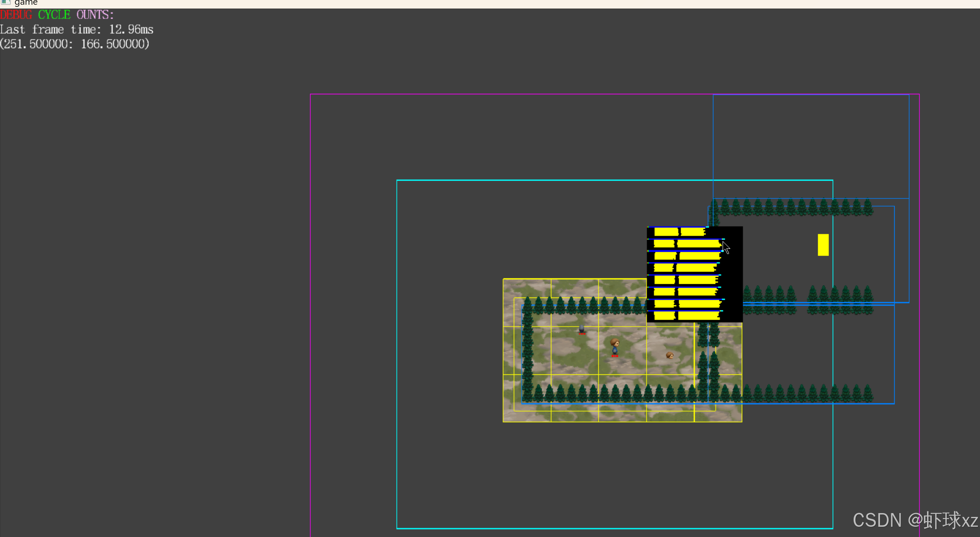Click the green CYCLE label
980x537 pixels.
pyautogui.click(x=54, y=15)
